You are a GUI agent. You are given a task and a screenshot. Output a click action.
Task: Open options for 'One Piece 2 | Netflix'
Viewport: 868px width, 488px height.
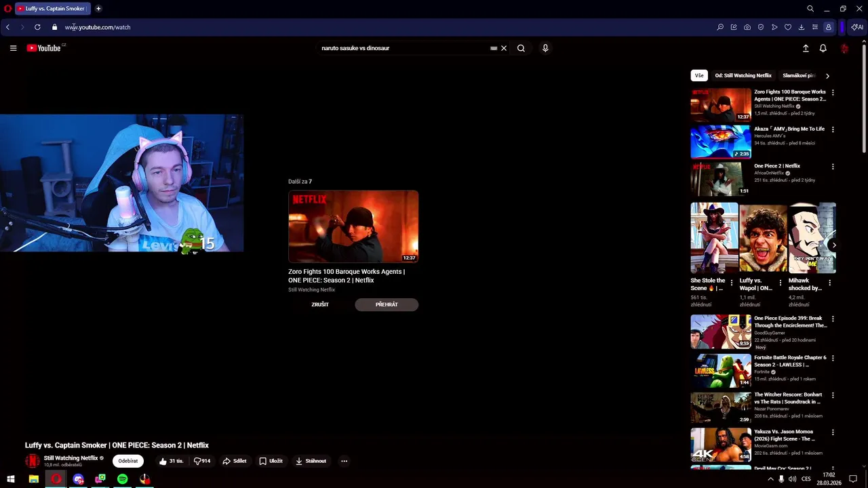[x=833, y=167]
